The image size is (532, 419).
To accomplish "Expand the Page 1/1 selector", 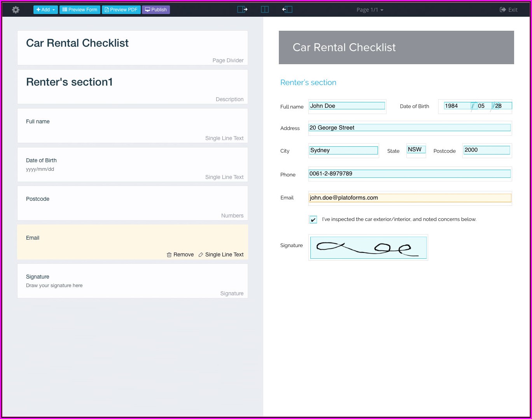I will [x=369, y=10].
